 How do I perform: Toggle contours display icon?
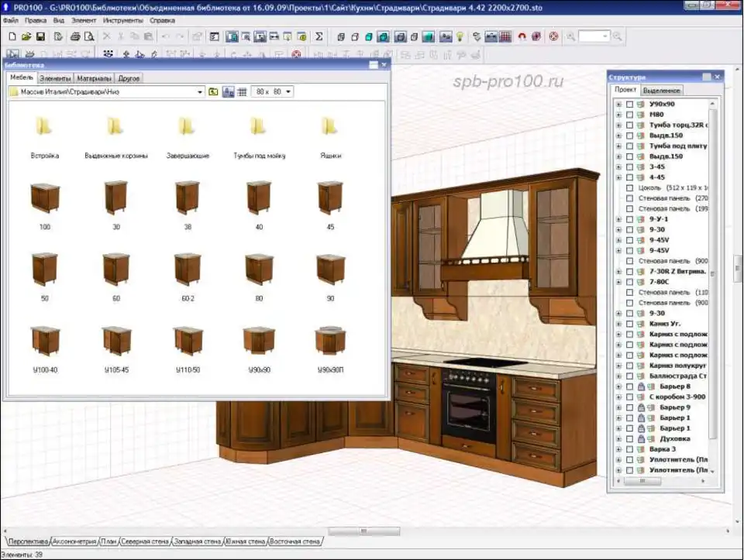(x=400, y=36)
